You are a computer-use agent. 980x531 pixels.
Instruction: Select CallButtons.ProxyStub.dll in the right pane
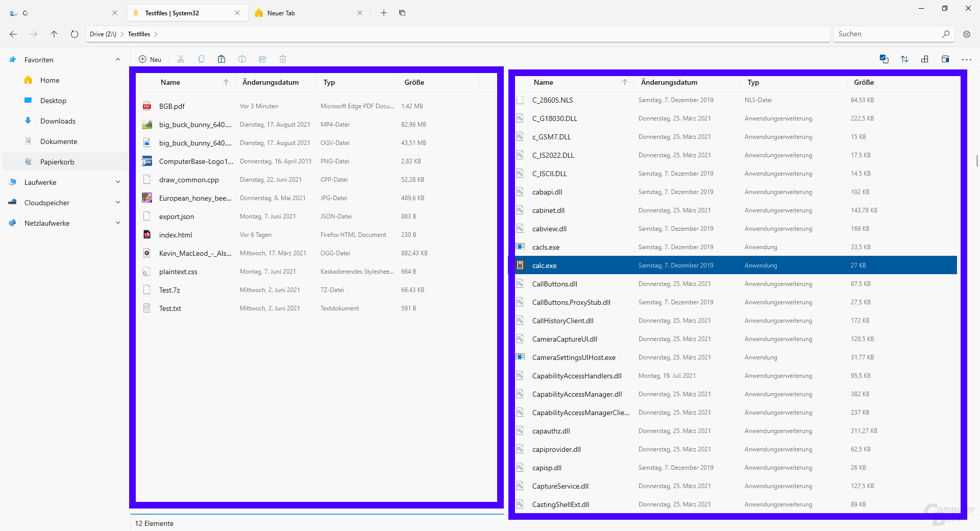click(736, 302)
